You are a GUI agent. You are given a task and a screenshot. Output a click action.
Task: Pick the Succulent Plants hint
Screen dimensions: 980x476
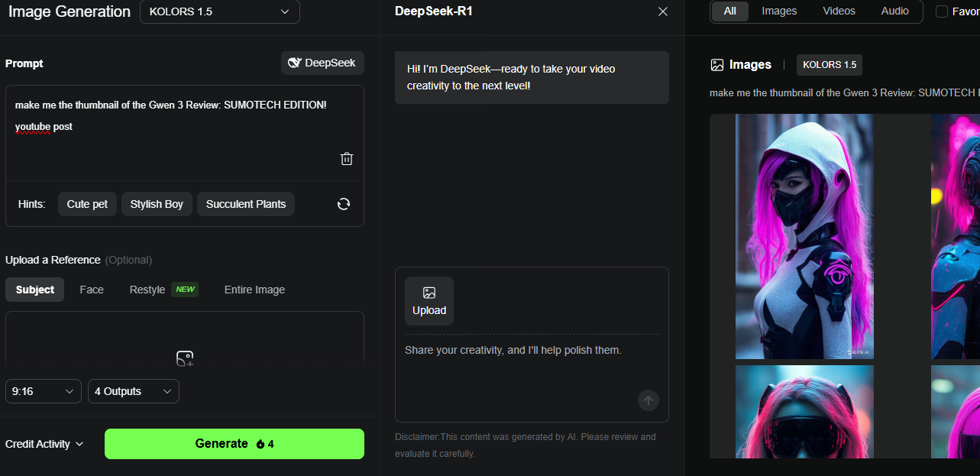click(x=246, y=204)
